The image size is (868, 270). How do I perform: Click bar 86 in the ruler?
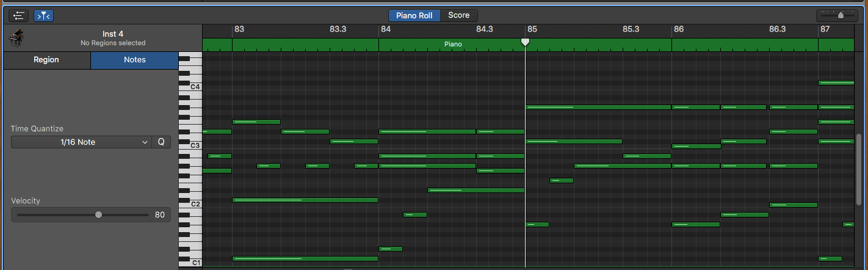point(679,29)
